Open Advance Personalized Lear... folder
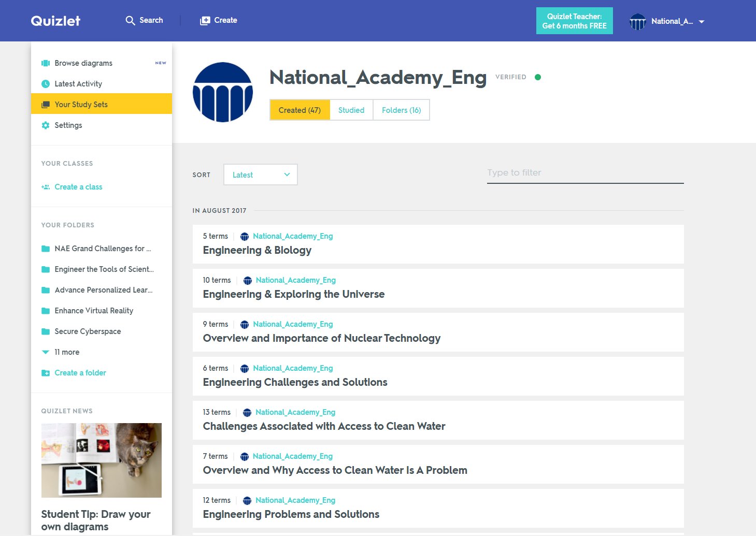Viewport: 756px width, 536px height. (104, 290)
